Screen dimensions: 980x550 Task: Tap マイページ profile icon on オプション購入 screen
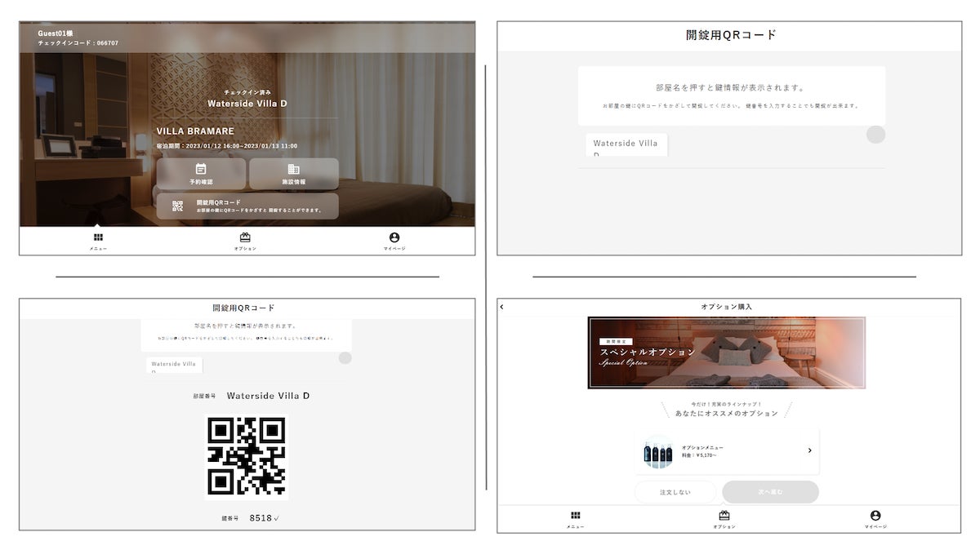(x=875, y=516)
